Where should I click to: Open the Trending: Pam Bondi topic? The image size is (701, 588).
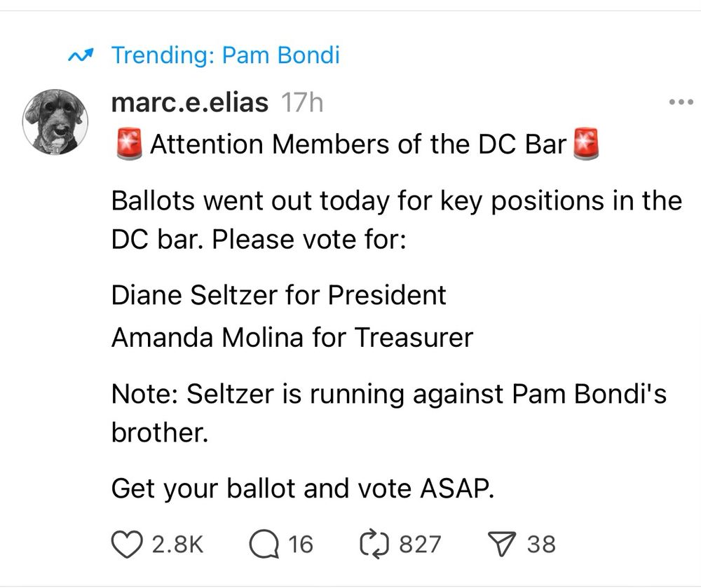(x=225, y=55)
